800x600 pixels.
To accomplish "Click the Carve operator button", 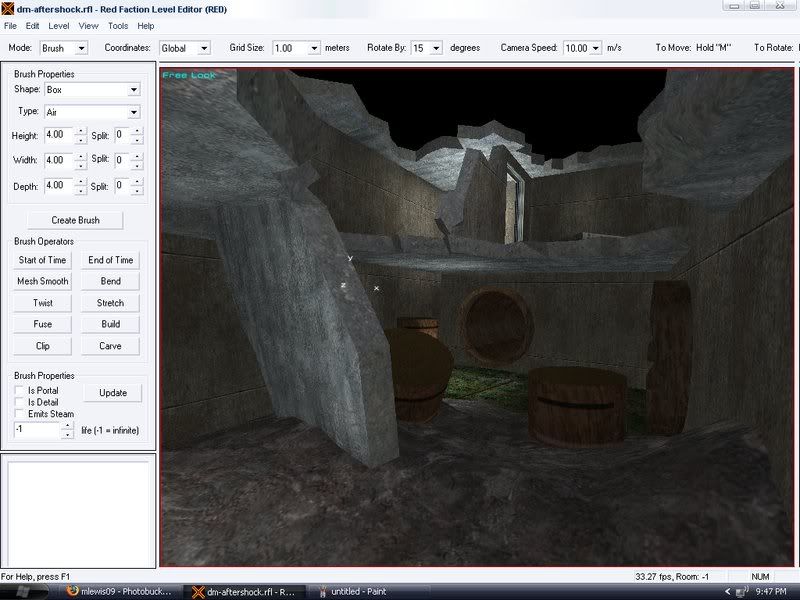I will point(110,346).
